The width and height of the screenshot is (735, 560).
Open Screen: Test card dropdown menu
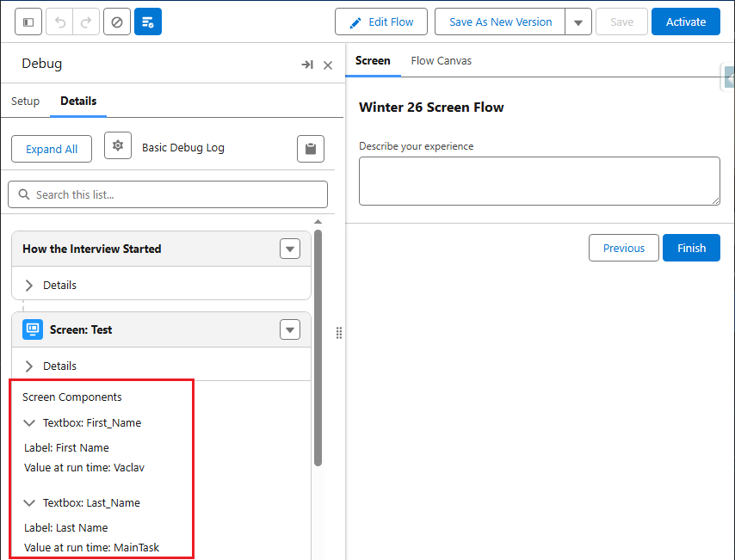click(290, 329)
